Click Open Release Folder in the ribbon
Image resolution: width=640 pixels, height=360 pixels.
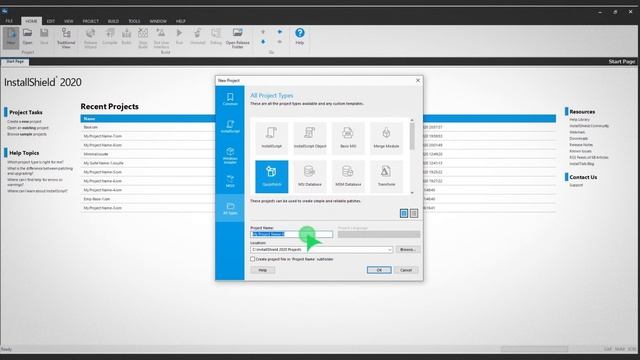coord(238,38)
